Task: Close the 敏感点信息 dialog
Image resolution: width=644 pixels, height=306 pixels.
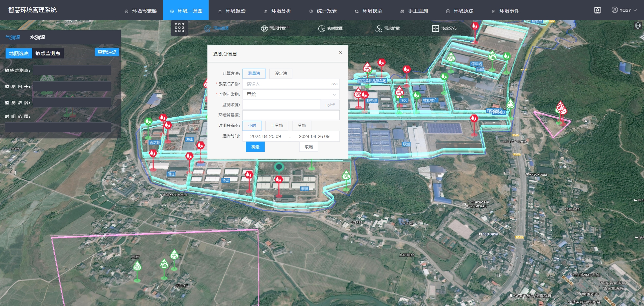Action: [340, 53]
